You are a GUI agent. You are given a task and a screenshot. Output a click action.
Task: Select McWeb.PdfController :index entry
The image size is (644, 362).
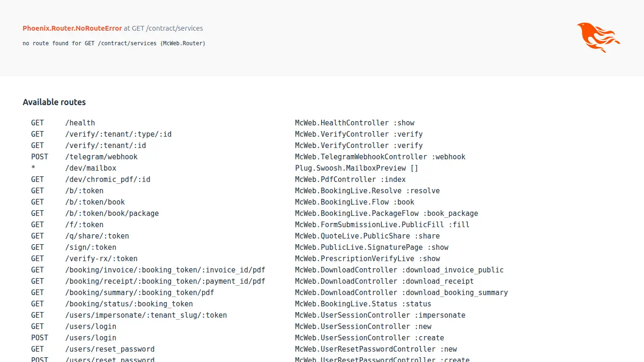click(350, 180)
